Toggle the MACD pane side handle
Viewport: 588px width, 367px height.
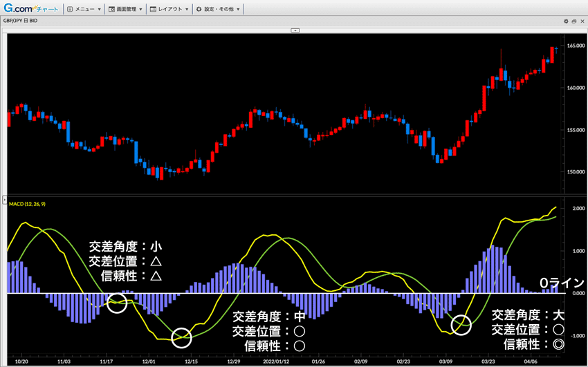(x=3, y=199)
